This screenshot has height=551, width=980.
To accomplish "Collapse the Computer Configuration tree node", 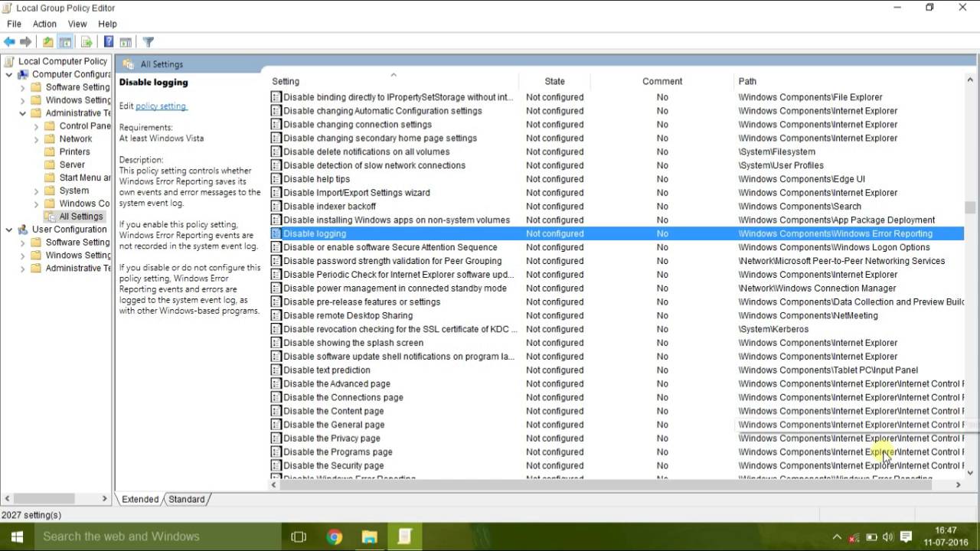I will 9,74.
